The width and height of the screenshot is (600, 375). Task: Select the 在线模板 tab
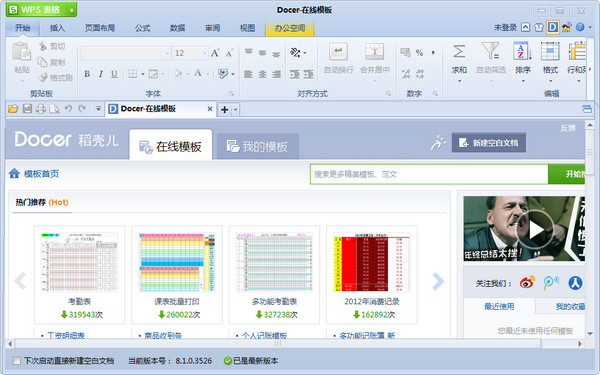(171, 145)
